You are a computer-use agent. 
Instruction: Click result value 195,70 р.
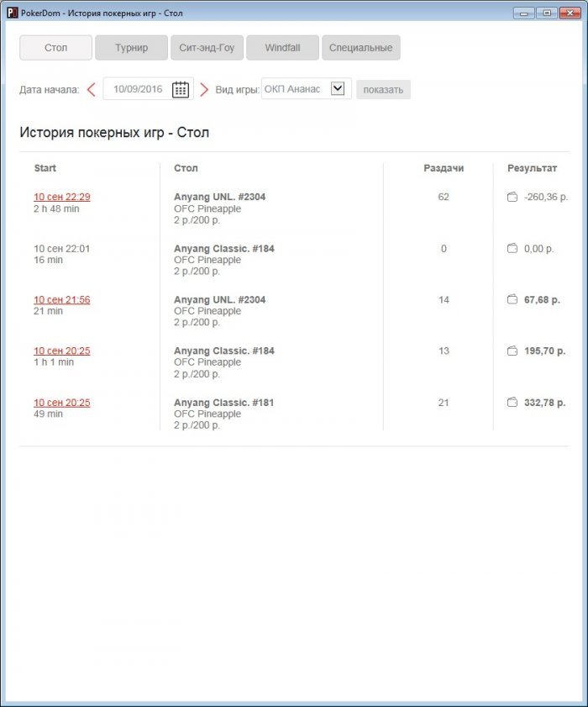click(x=545, y=351)
